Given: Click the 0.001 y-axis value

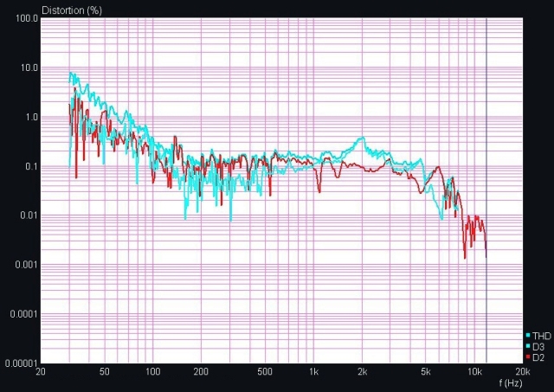Looking at the screenshot, I should (27, 265).
